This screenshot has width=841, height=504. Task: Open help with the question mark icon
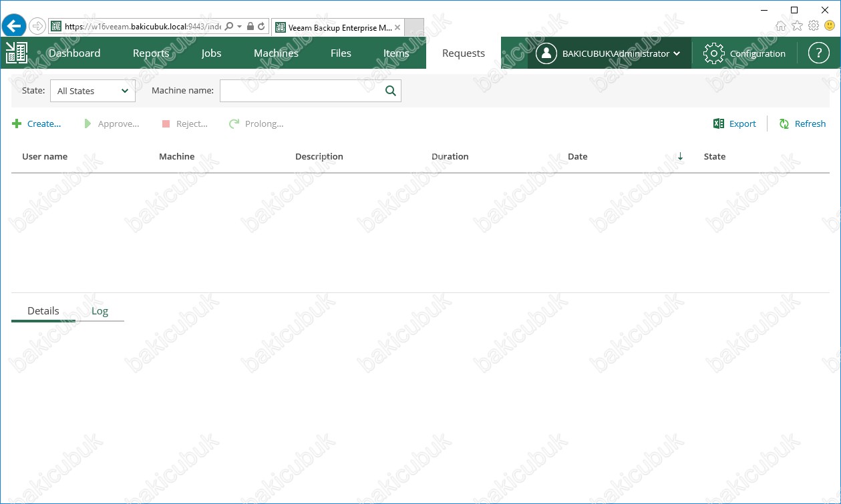pos(818,53)
